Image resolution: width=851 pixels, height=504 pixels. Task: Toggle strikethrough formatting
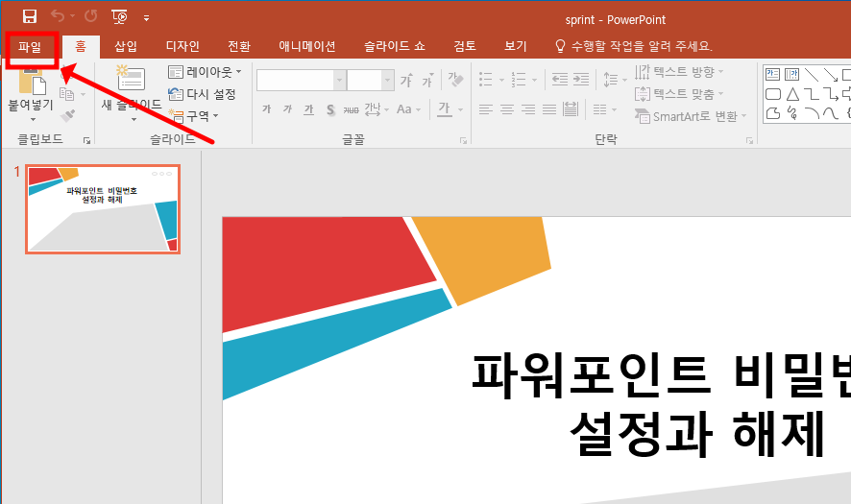click(x=352, y=110)
